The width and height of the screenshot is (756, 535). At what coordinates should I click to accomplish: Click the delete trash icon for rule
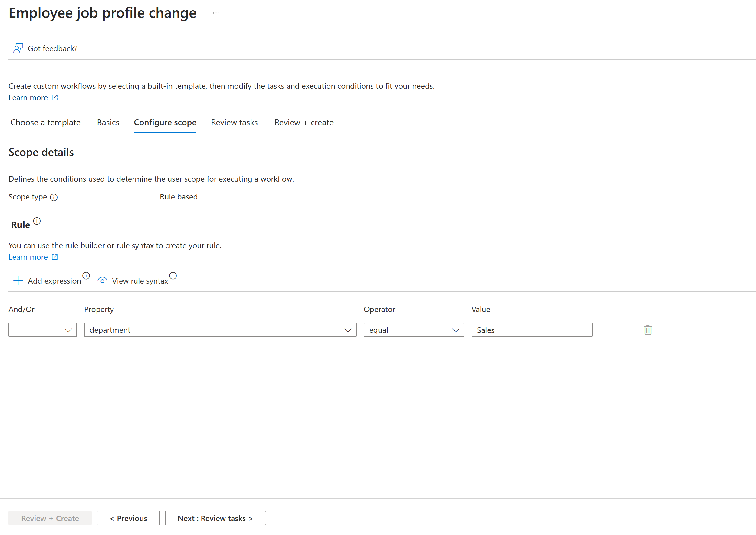[648, 330]
